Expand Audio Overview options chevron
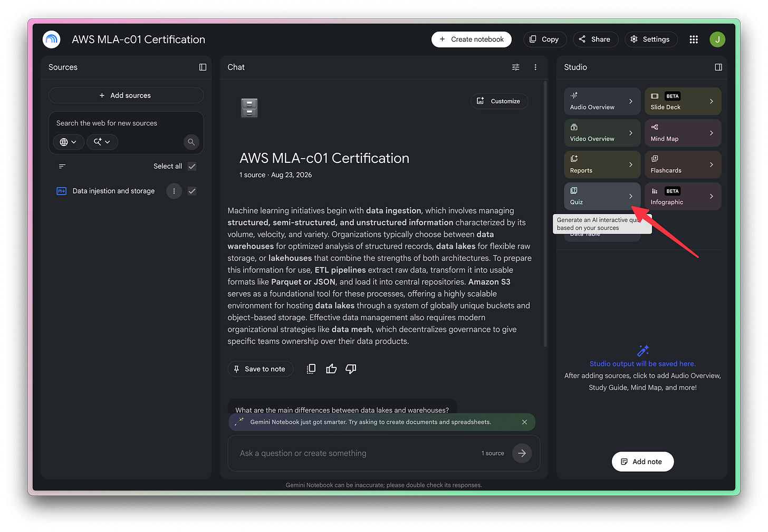 coord(630,101)
